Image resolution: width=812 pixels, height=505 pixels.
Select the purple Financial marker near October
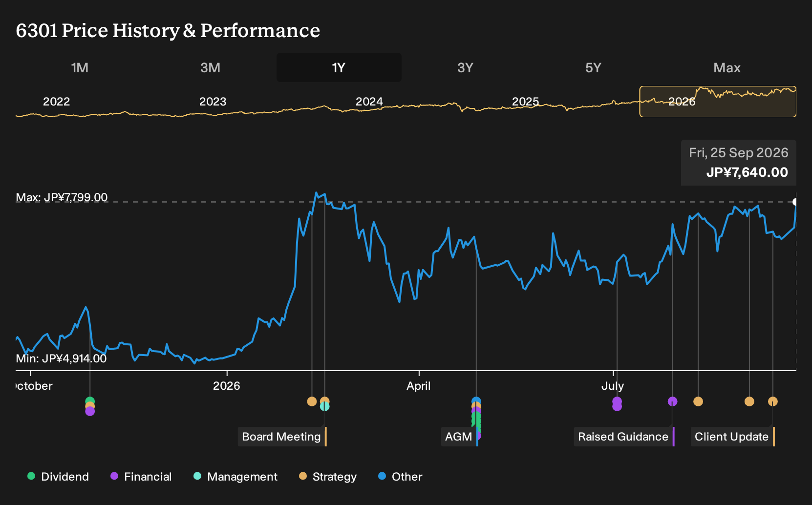click(x=90, y=411)
